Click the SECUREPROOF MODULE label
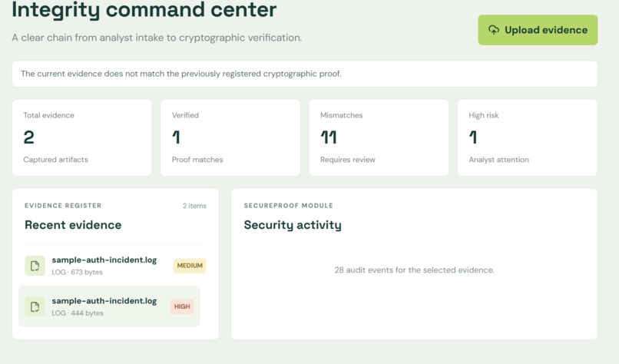This screenshot has height=364, width=619. 289,206
